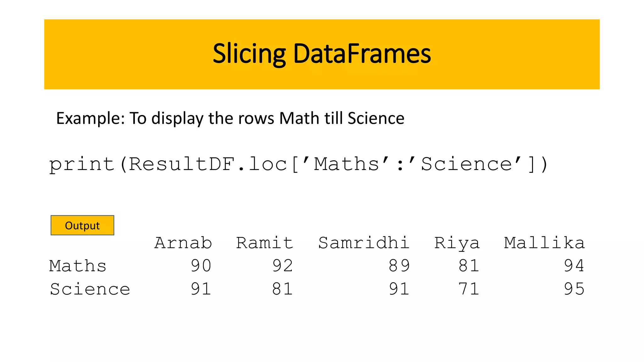Viewport: 644px width, 362px height.
Task: Click Riya's Science score 71
Action: (469, 289)
